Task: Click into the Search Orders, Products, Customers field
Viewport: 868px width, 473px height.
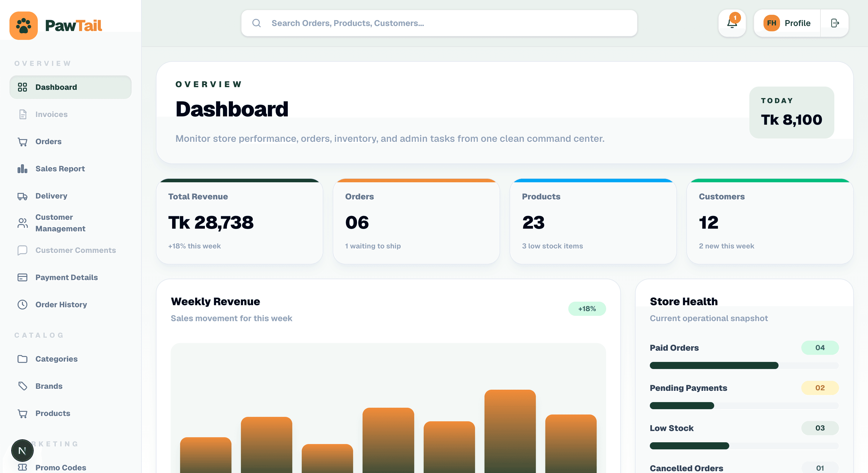Action: click(x=439, y=23)
